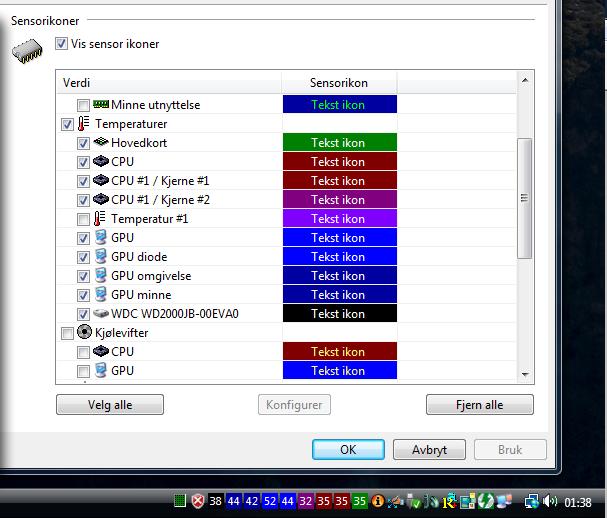
Task: Uncheck the Hovedkort checkbox
Action: (x=83, y=143)
